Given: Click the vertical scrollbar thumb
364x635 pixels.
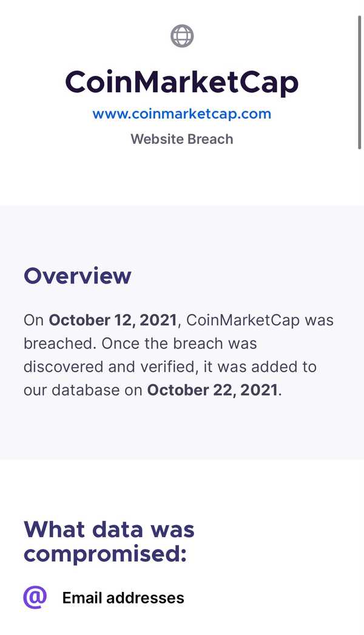Looking at the screenshot, I should tap(359, 83).
